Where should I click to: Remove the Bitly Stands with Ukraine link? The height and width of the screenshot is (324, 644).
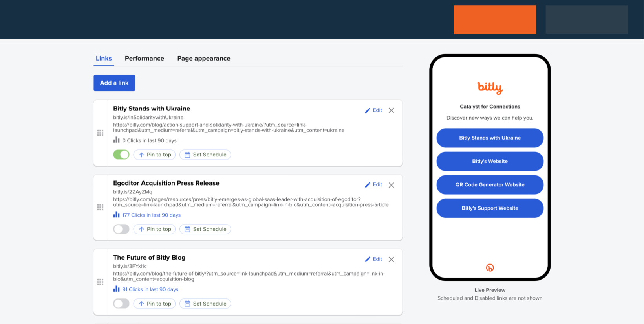(x=391, y=110)
